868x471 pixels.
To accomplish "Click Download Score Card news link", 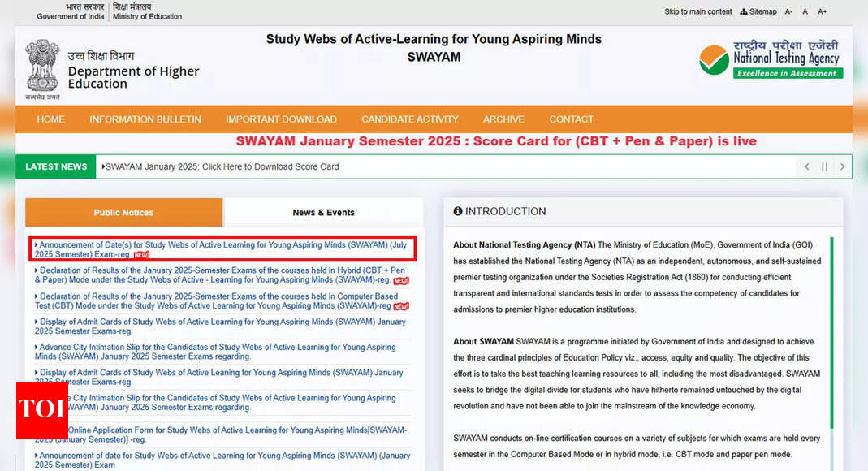I will point(222,166).
